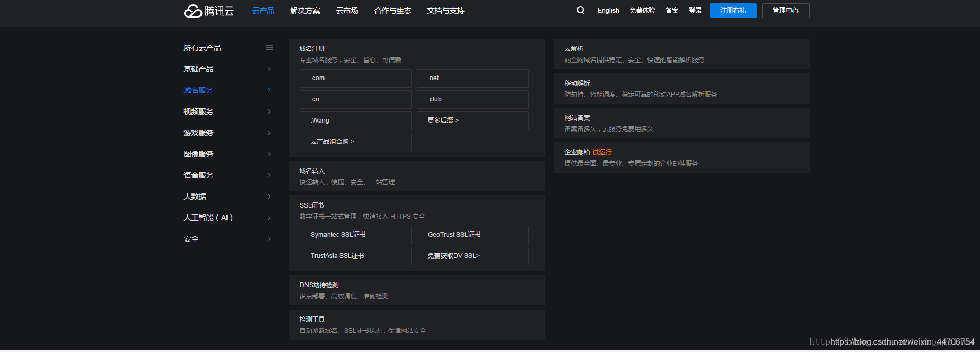Open the 网站备案 product entry

(x=682, y=123)
